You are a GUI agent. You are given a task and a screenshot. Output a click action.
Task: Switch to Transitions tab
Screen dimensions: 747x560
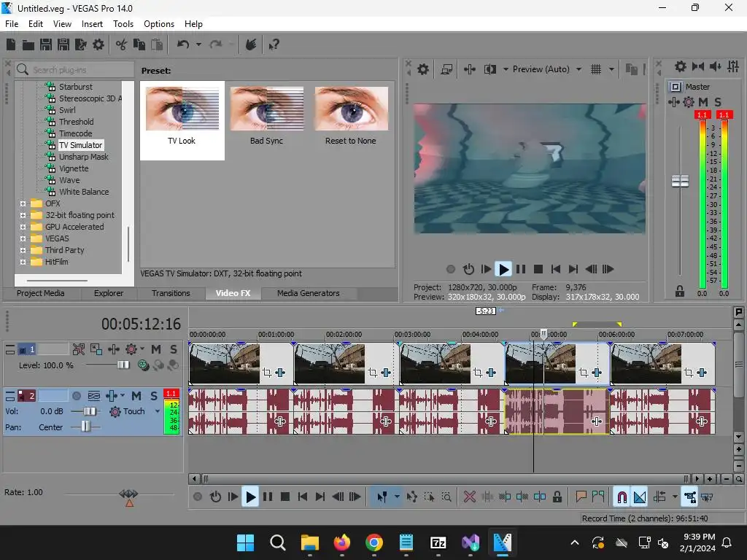tap(171, 293)
